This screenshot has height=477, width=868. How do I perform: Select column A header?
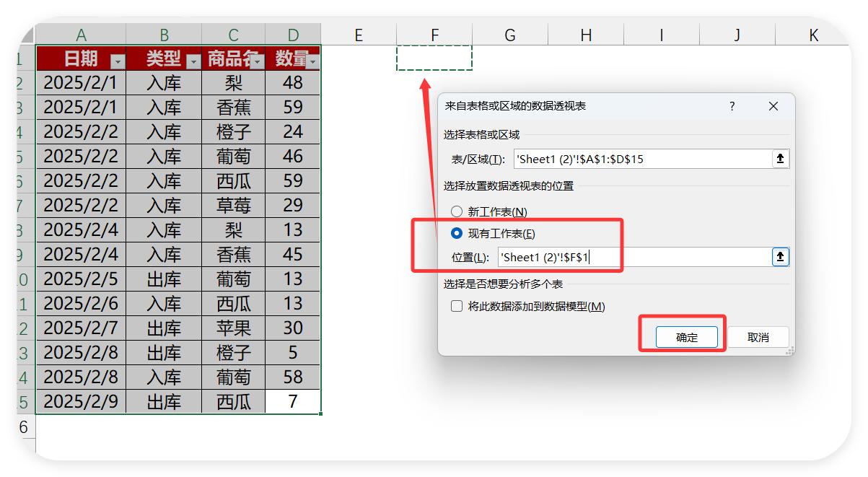pos(81,35)
